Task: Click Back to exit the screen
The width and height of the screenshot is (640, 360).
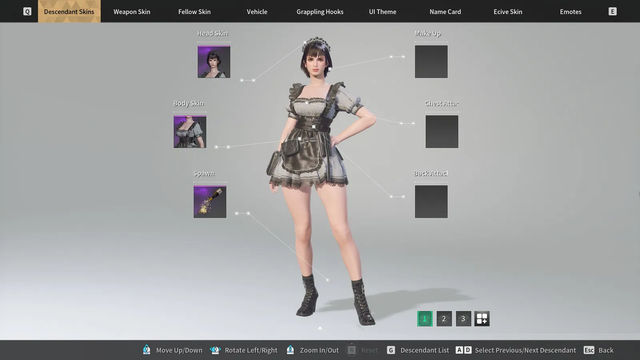Action: (x=606, y=350)
